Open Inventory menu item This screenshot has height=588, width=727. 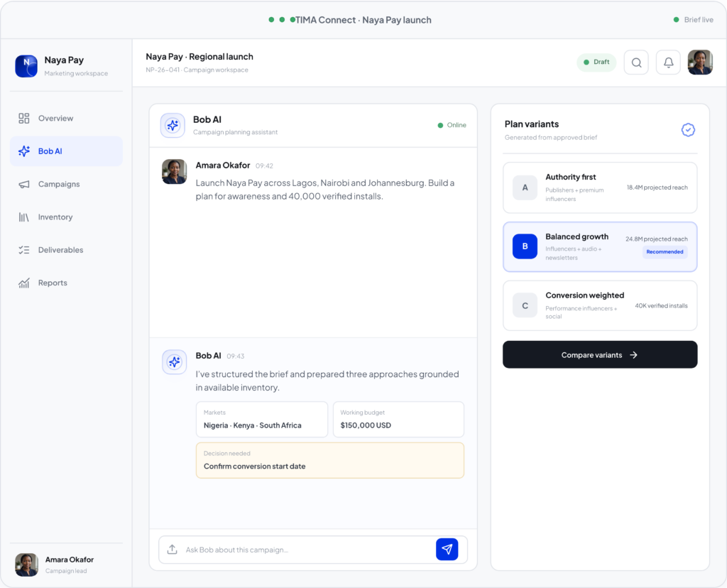coord(66,217)
